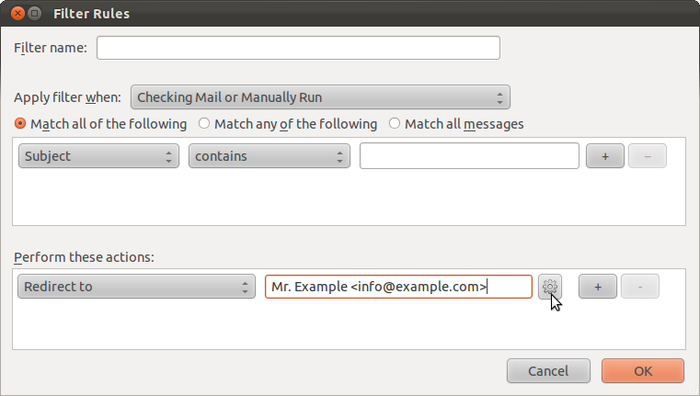Click the redirect email address field

pos(398,286)
